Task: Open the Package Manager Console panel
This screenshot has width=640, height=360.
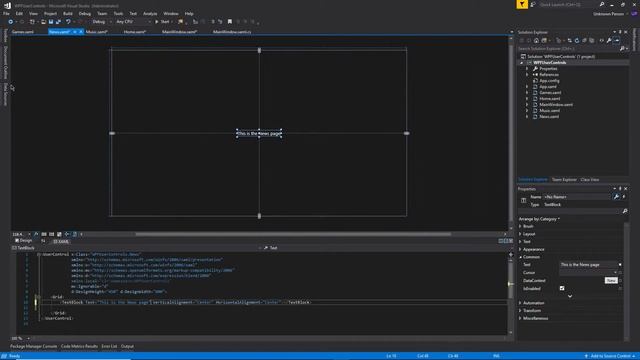Action: click(x=33, y=347)
